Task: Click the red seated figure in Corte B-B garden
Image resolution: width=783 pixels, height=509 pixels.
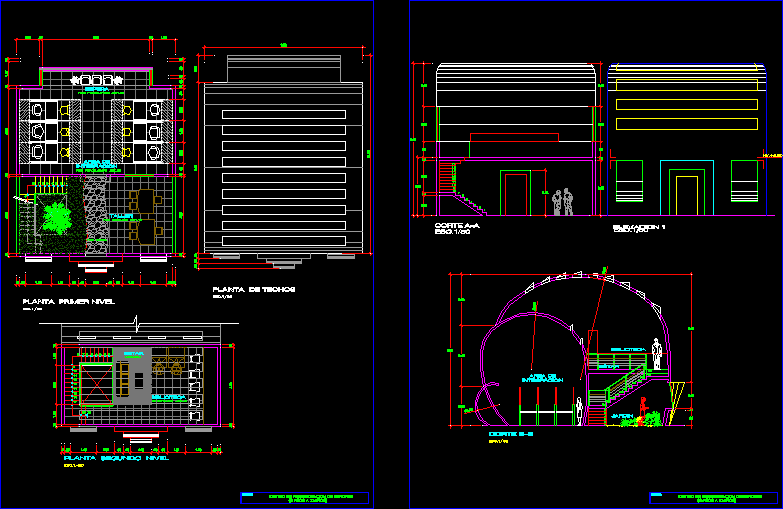Action: point(643,410)
